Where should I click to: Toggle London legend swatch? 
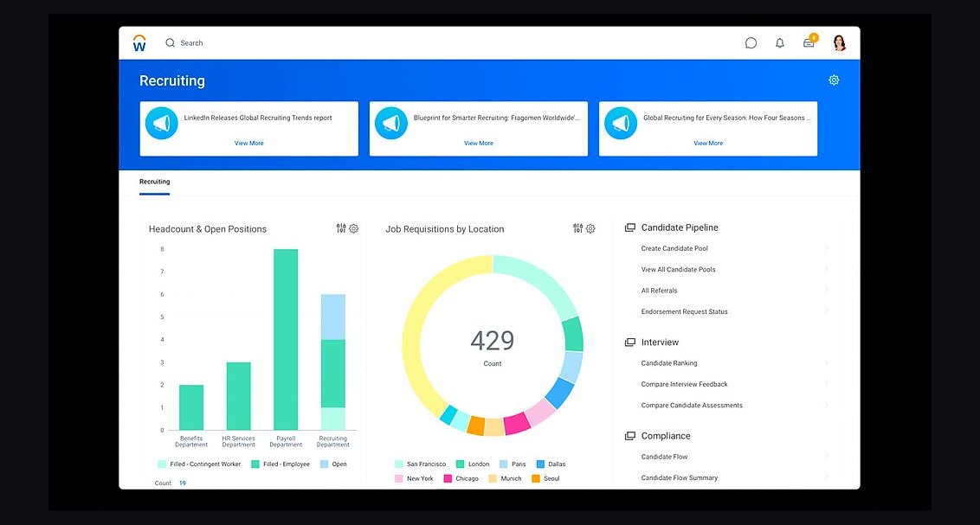[x=460, y=464]
